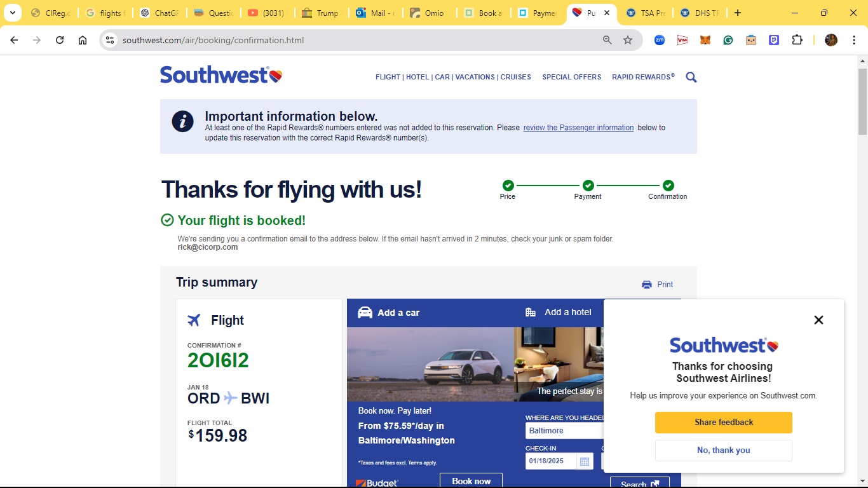Close the Southwest feedback popup
Screen dimensions: 868x488
click(818, 320)
